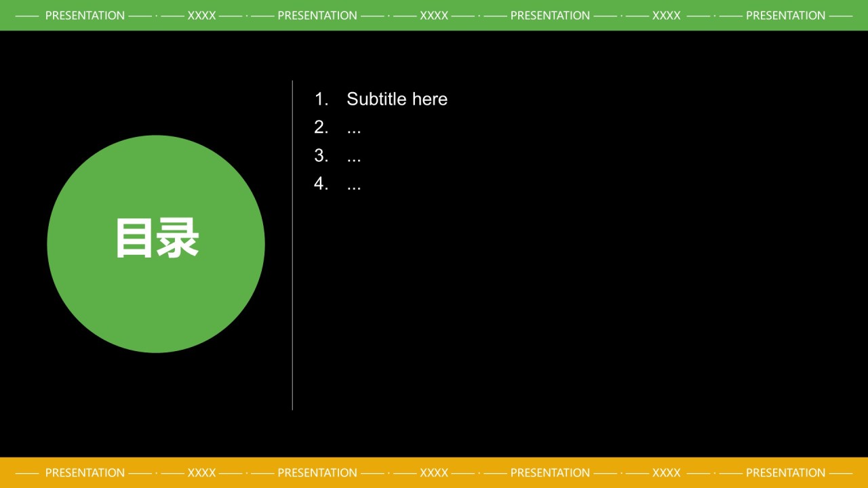868x488 pixels.
Task: Click the middle XXXX in orange bottom banner
Action: coord(434,472)
